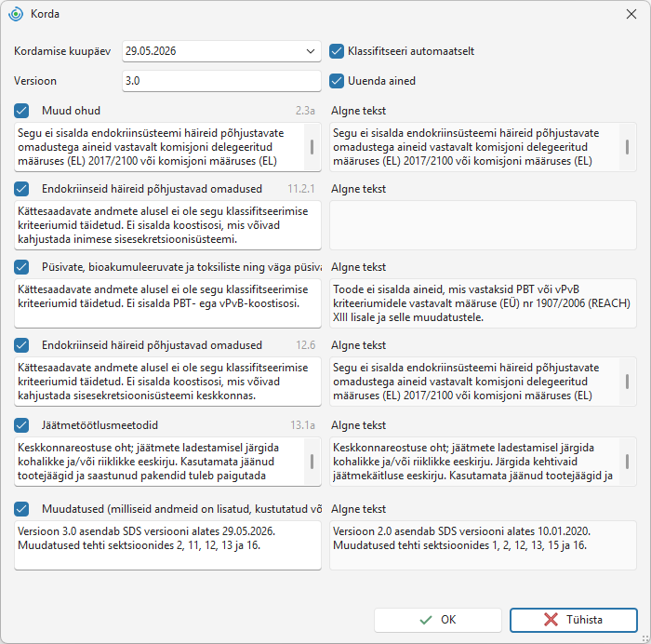Click the Versioon field containing 3.0
The width and height of the screenshot is (651, 644).
[x=221, y=81]
